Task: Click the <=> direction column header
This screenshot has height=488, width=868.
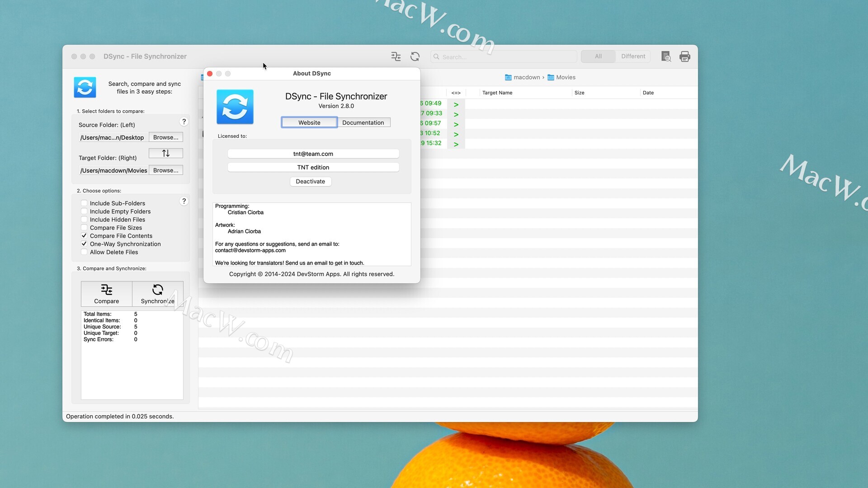Action: coord(456,93)
